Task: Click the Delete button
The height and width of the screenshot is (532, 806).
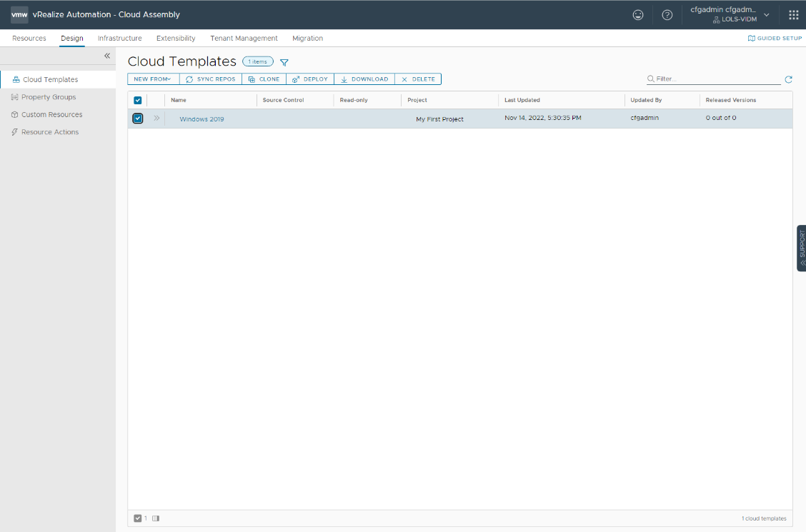Action: coord(418,79)
